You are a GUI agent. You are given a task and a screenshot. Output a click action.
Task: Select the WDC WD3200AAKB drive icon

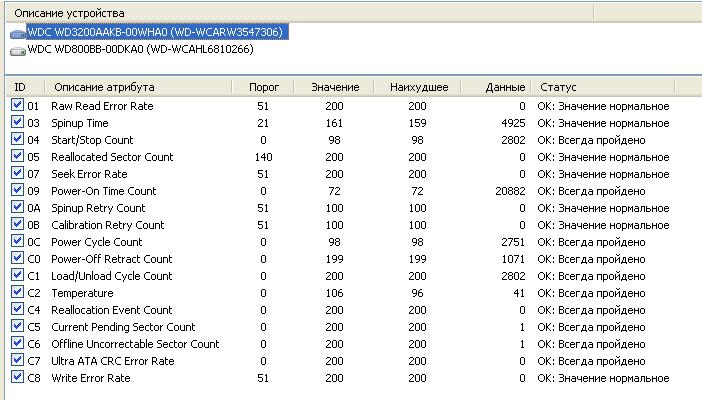pyautogui.click(x=18, y=34)
